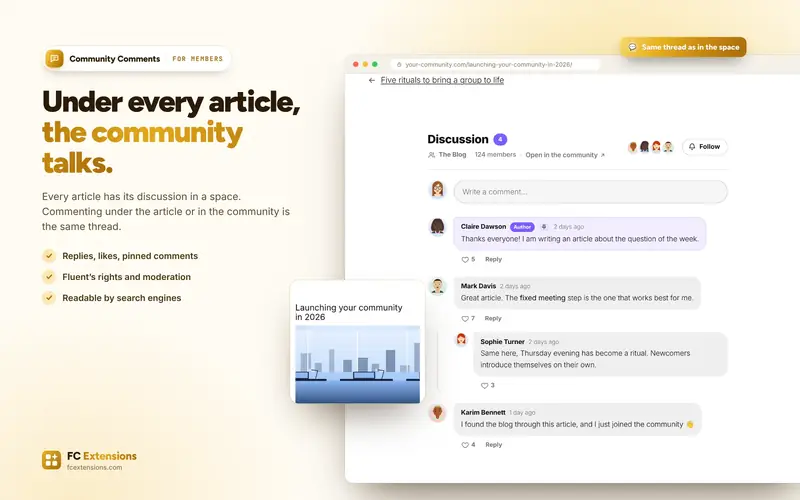Click the pin icon on Claire's comment
Image resolution: width=800 pixels, height=500 pixels.
tap(544, 227)
